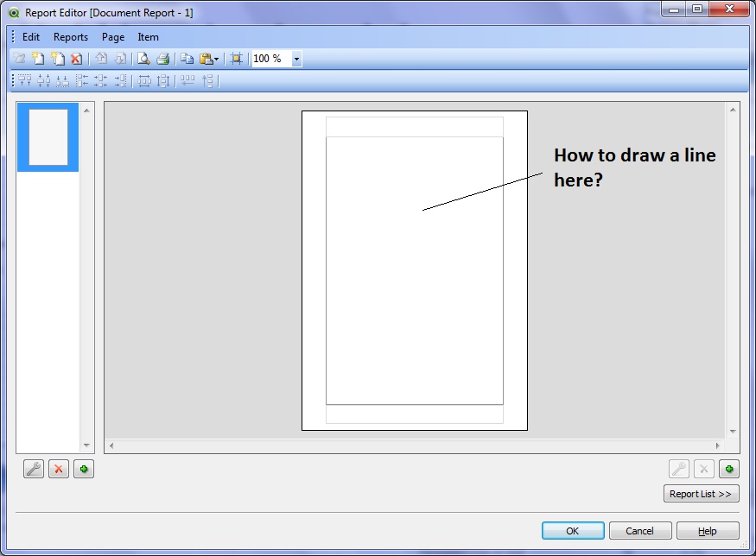Open the Page menu
Screen dimensions: 756x556
[x=113, y=37]
